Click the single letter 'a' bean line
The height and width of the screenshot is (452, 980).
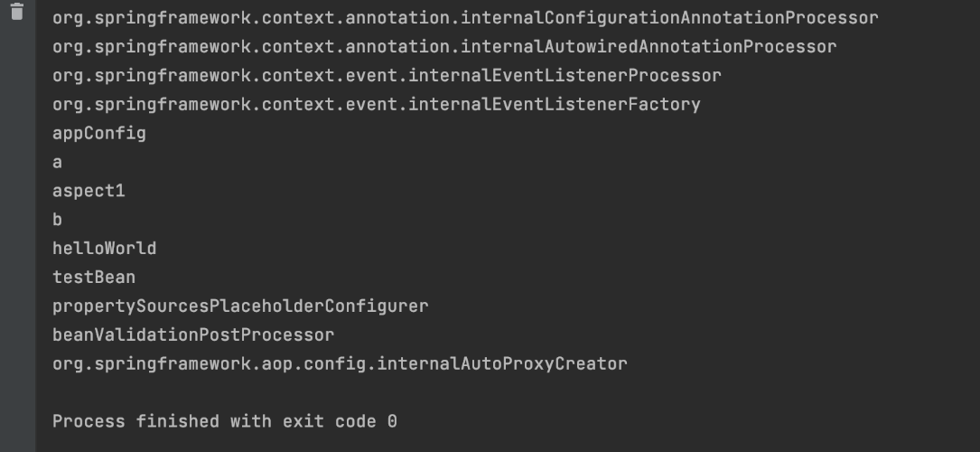click(58, 163)
